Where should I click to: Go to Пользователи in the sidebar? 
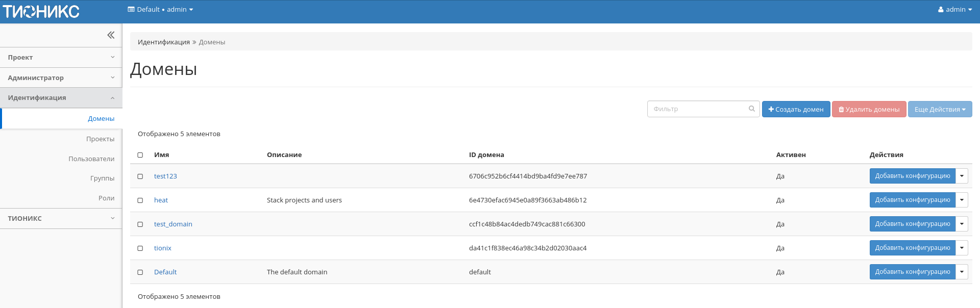[x=91, y=159]
